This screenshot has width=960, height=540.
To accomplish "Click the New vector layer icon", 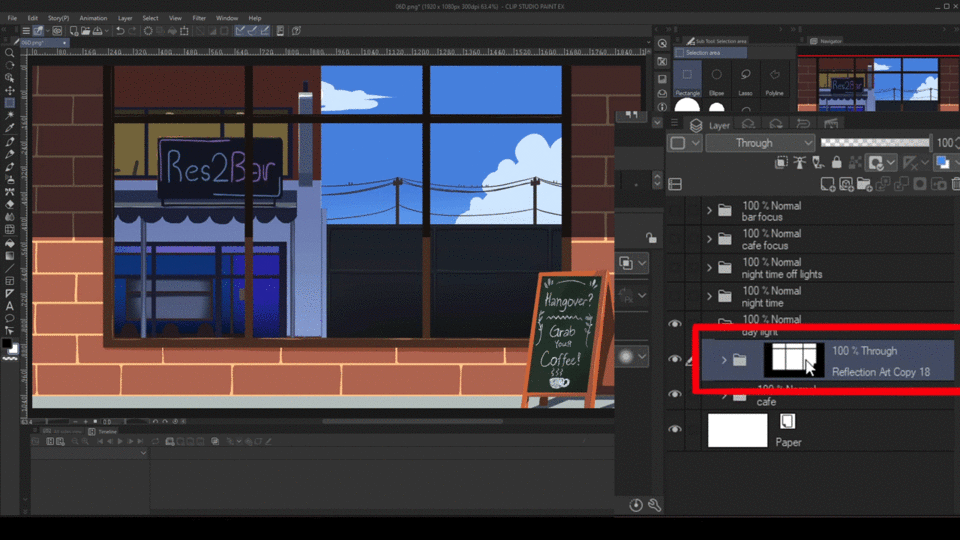I will (x=846, y=184).
